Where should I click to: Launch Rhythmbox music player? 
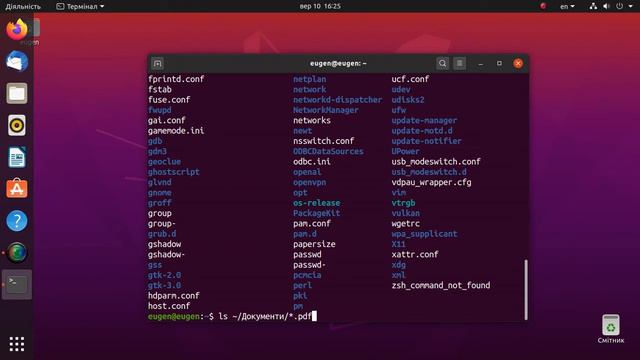pos(17,125)
